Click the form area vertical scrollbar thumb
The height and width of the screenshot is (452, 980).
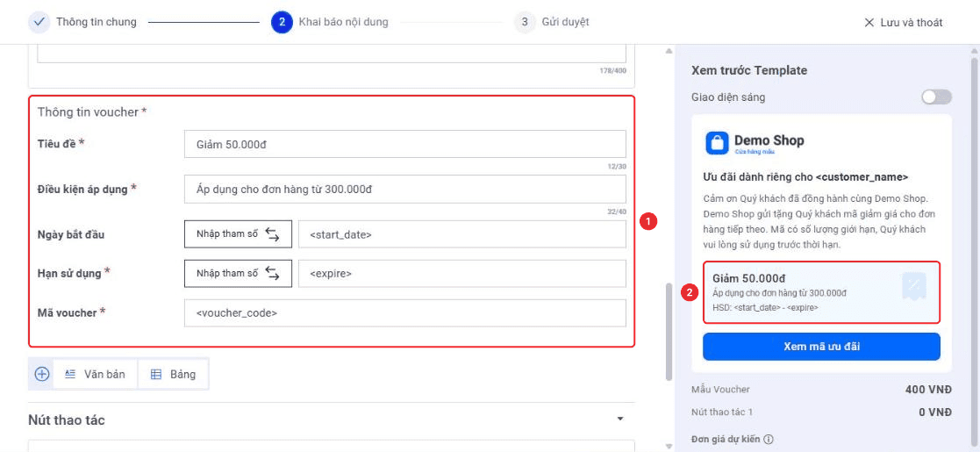tap(669, 332)
